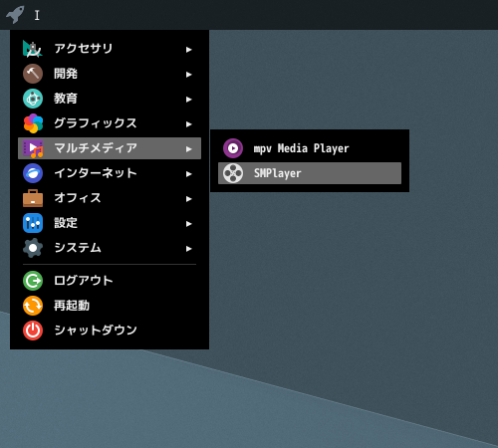Open the アクセサリ menu entry
498x448 pixels.
tap(110, 49)
